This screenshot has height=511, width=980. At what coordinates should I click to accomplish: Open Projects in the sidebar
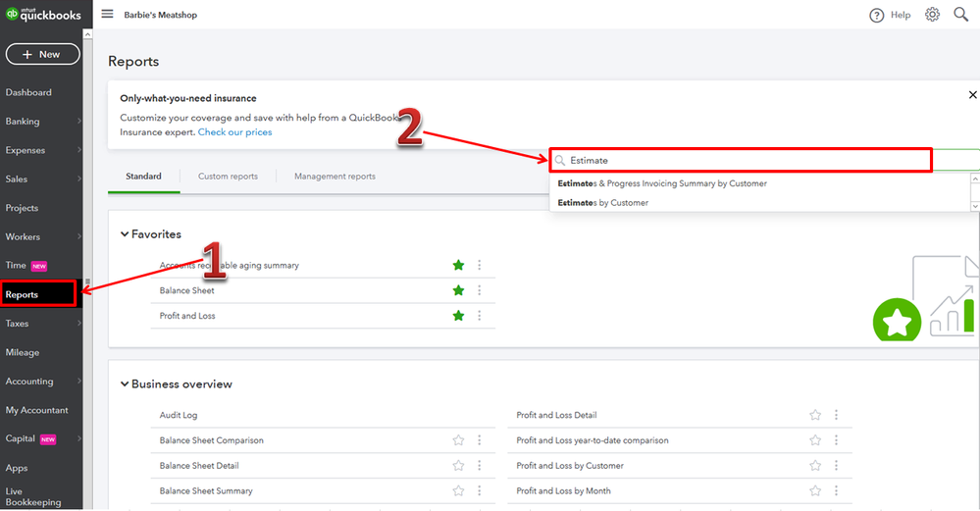22,208
